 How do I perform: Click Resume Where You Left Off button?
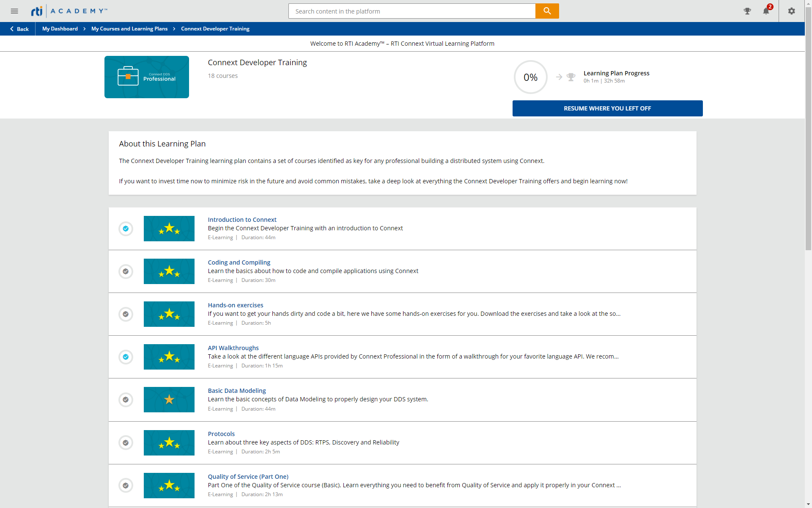[607, 108]
